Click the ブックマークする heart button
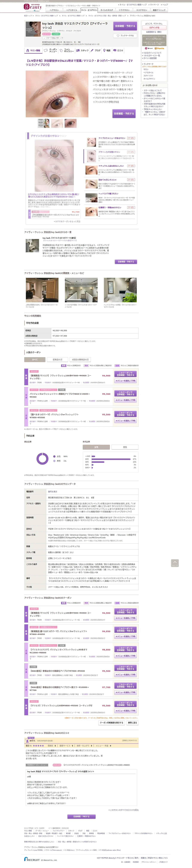 [125, 35]
